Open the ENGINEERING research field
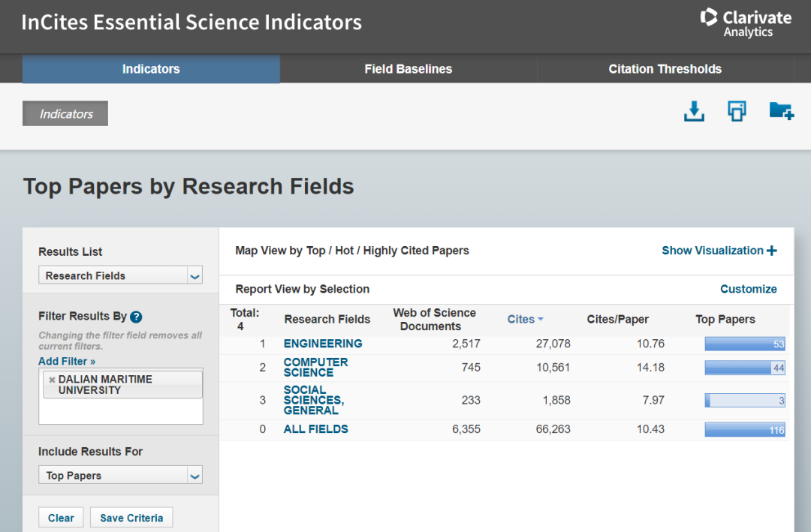Viewport: 811px width, 532px height. [x=322, y=344]
